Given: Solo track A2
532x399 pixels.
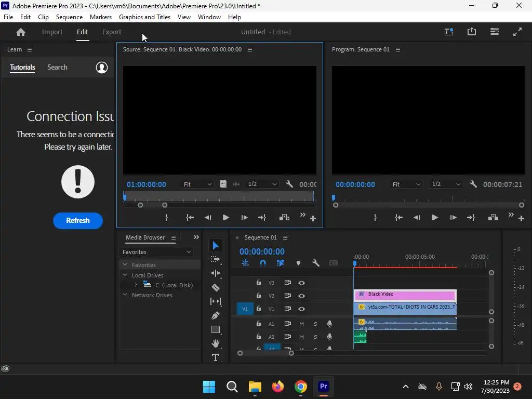Looking at the screenshot, I should tap(315, 337).
